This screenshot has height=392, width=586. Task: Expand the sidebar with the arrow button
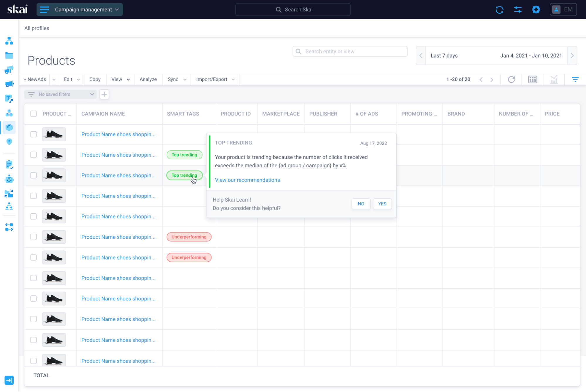[x=9, y=380]
